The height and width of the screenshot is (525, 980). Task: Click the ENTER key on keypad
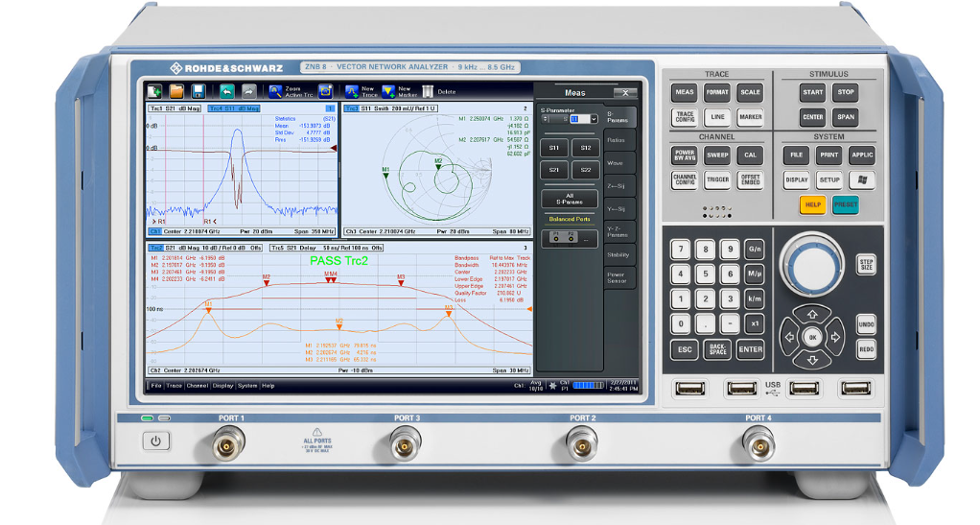pos(750,349)
